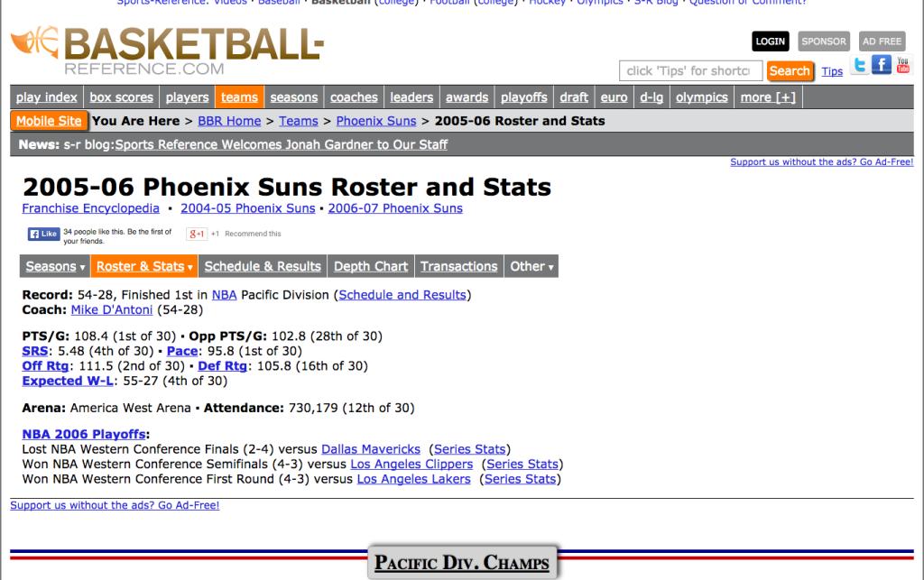
Task: Open the NBA link in Record line
Action: 224,294
